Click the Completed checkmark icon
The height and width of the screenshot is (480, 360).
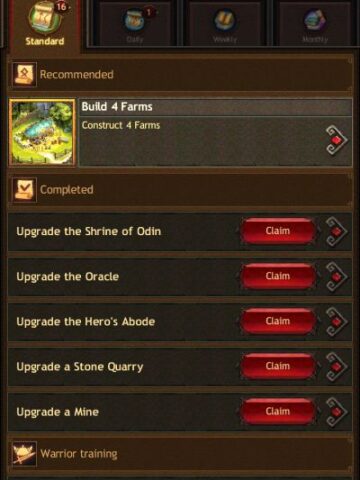24,189
